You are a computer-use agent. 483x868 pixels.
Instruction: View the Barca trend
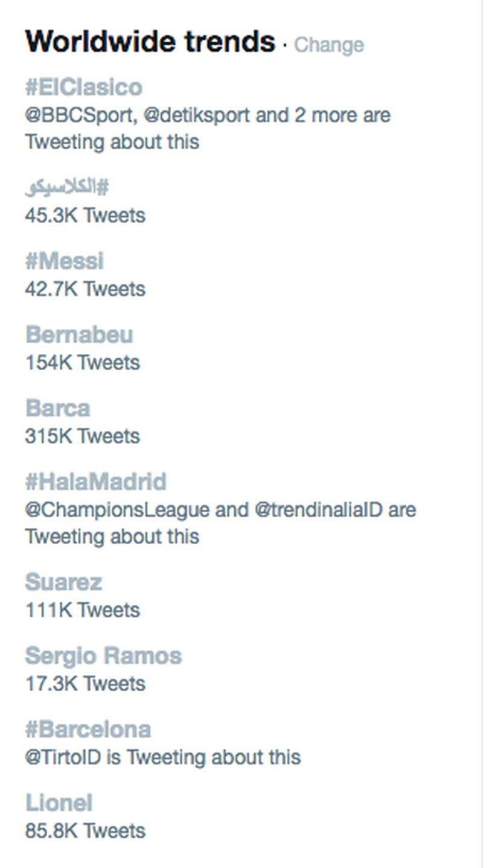58,408
